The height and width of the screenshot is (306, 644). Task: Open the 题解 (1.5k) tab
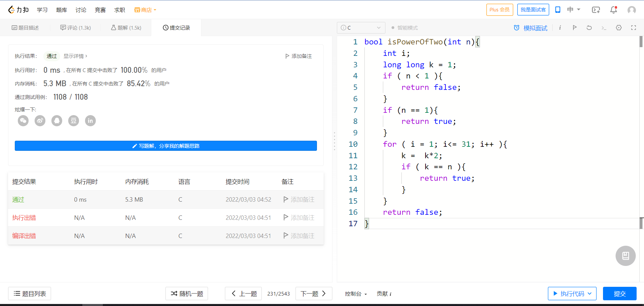(x=126, y=28)
